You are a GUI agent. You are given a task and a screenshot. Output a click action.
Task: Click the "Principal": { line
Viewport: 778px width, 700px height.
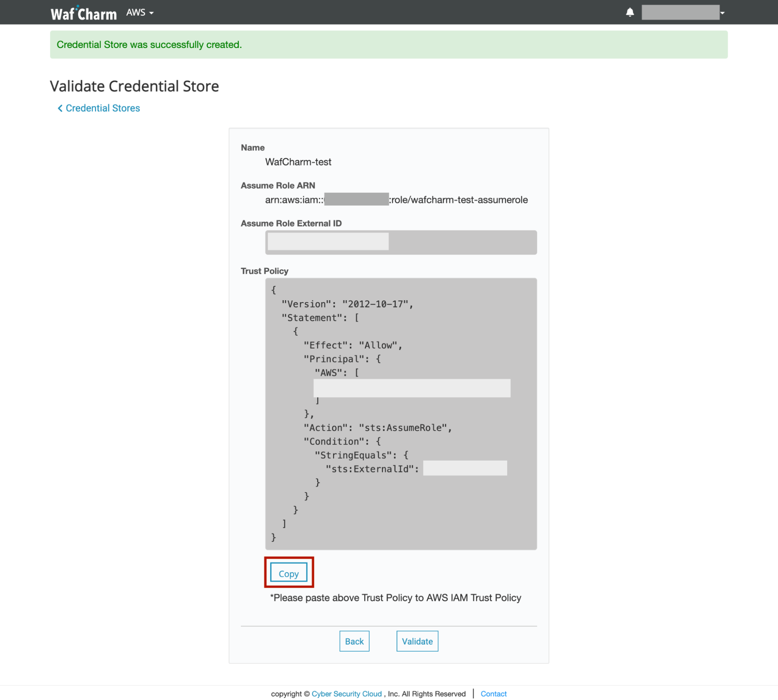coord(342,359)
